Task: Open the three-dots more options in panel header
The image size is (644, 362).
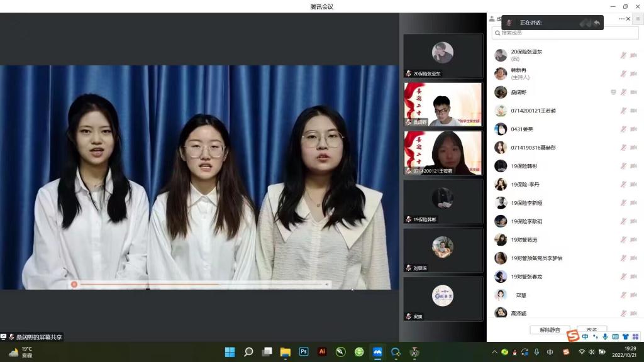Action: [x=621, y=19]
